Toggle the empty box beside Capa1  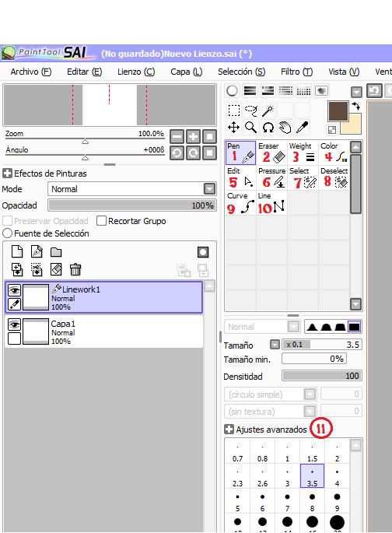(x=14, y=338)
